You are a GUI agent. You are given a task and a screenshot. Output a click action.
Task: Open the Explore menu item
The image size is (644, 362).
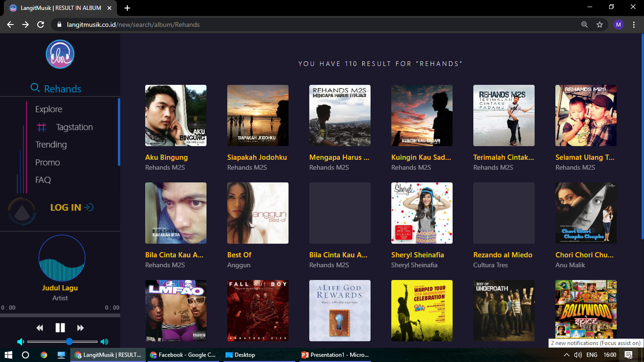point(49,109)
